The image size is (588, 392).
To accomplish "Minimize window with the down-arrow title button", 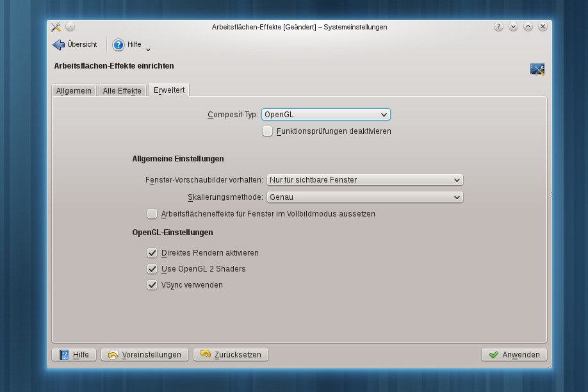I will click(x=513, y=27).
